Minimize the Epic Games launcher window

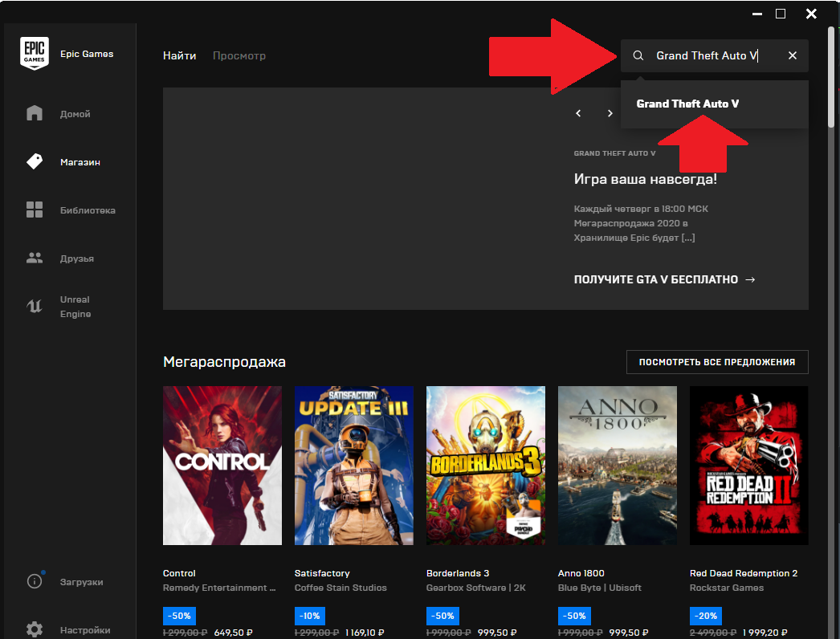click(x=757, y=14)
